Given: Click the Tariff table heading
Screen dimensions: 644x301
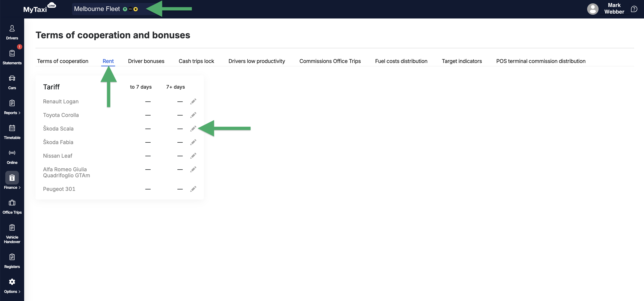Looking at the screenshot, I should click(51, 87).
